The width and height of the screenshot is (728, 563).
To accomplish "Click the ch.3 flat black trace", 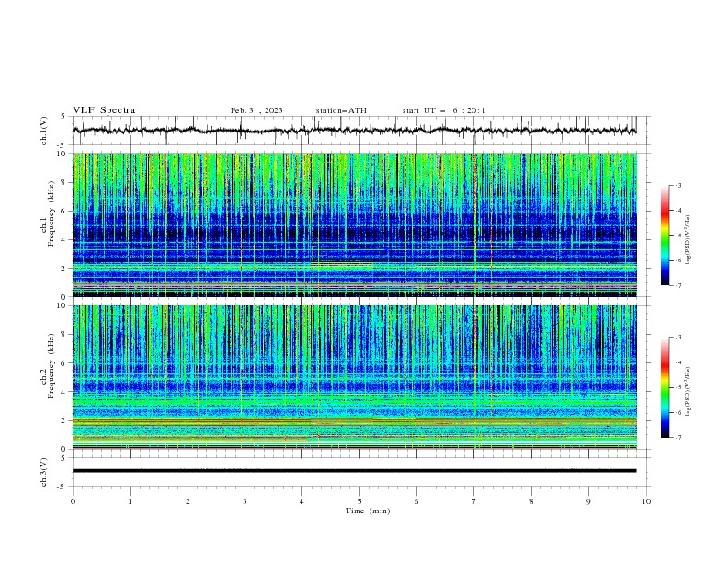I will [x=354, y=471].
